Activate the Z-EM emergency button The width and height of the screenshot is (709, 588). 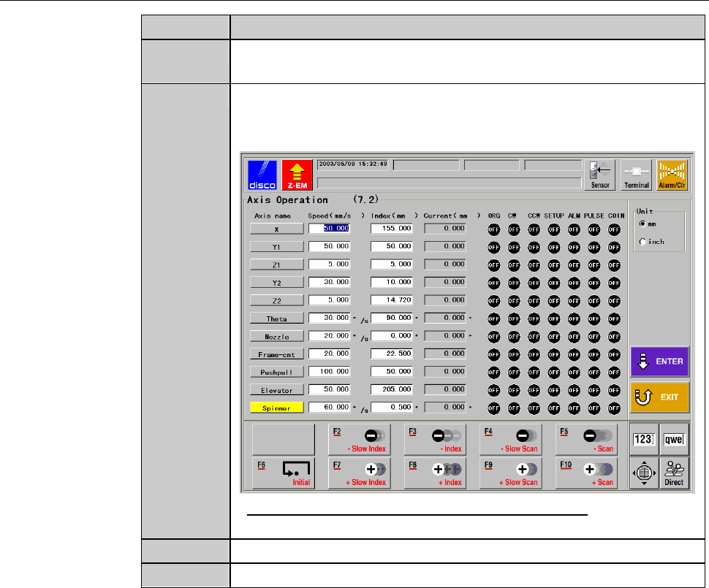[x=297, y=175]
